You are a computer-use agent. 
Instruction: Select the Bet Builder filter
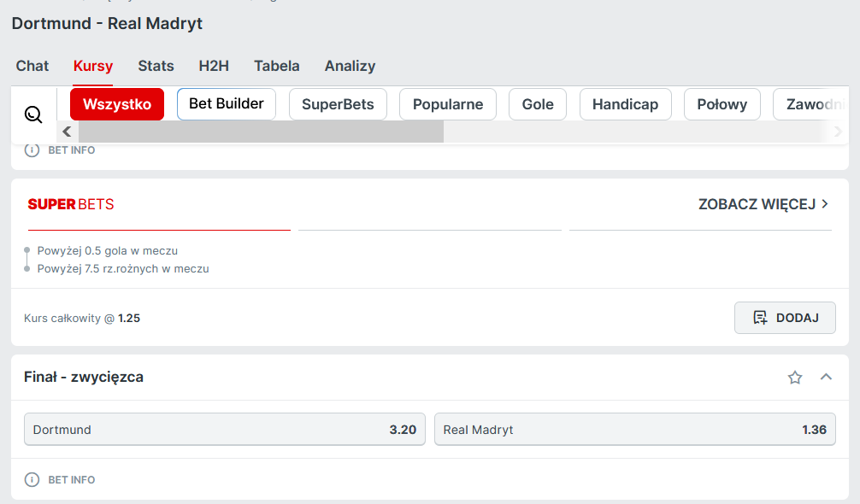pos(227,104)
